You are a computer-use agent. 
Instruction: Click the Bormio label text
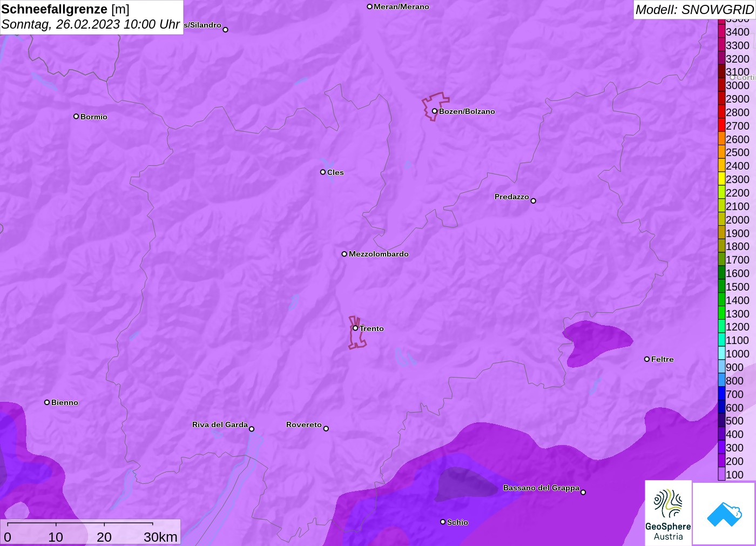94,117
